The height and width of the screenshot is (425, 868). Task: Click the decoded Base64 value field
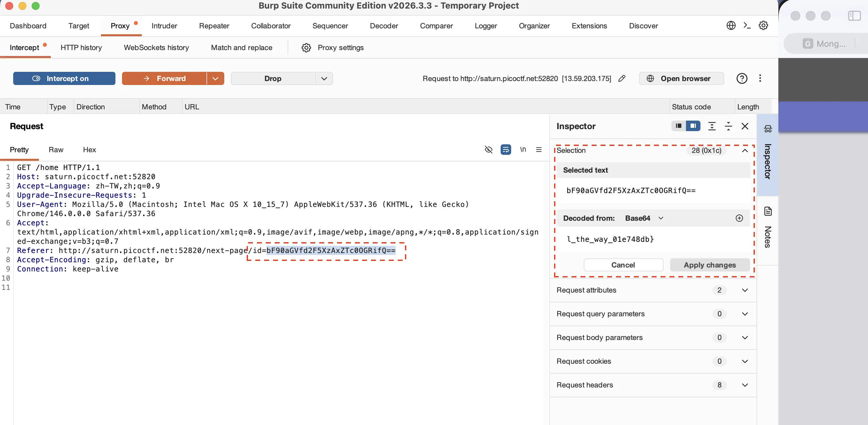point(653,239)
